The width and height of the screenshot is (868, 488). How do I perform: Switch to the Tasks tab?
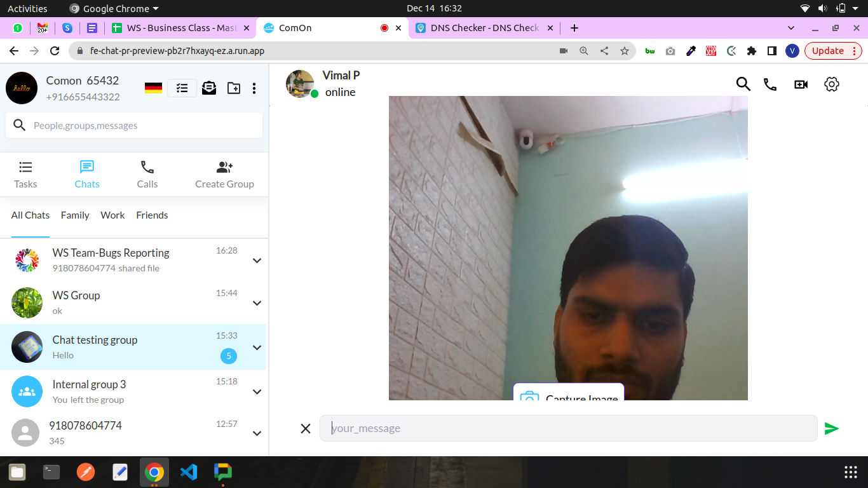25,175
